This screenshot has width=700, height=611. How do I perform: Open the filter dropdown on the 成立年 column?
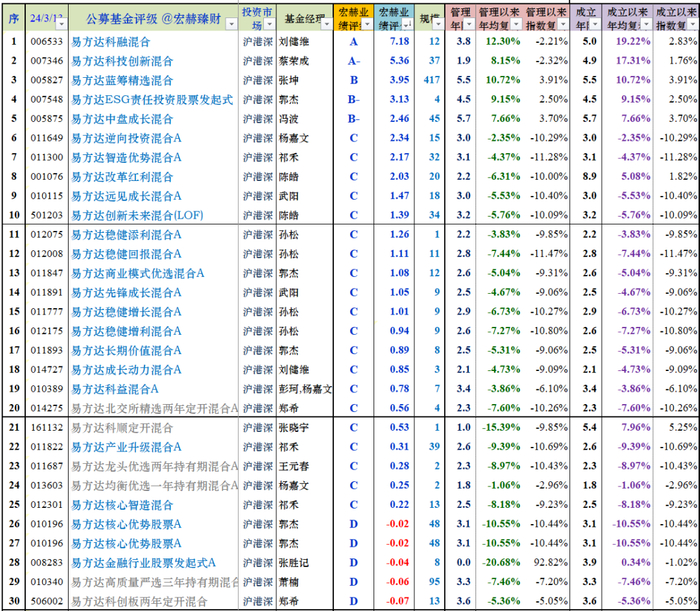(595, 25)
